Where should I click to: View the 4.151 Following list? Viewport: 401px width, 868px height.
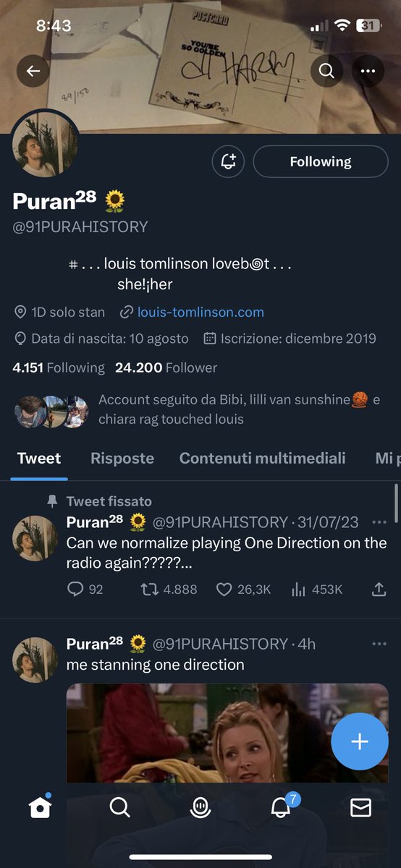click(59, 367)
